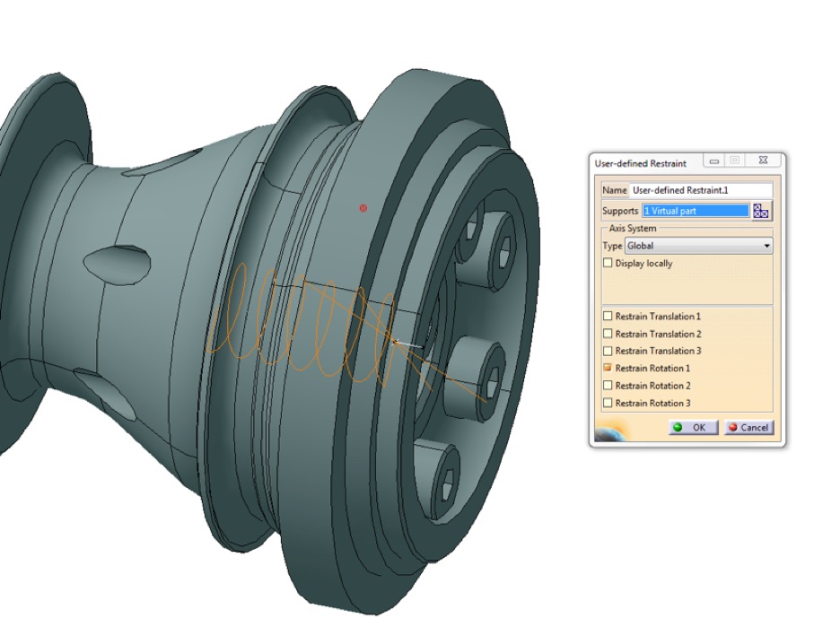Toggle Restrain Rotation 1 checkbox
This screenshot has height=644, width=814.
point(608,368)
